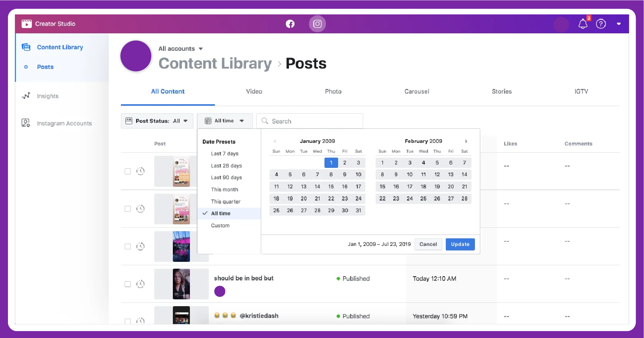Click the Comments column header
The width and height of the screenshot is (644, 338).
pyautogui.click(x=578, y=144)
